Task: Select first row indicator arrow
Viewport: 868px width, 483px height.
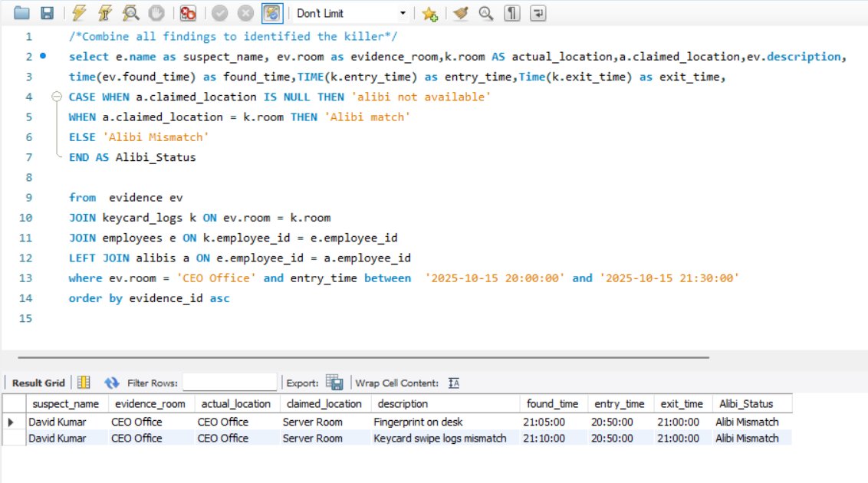Action: 11,422
